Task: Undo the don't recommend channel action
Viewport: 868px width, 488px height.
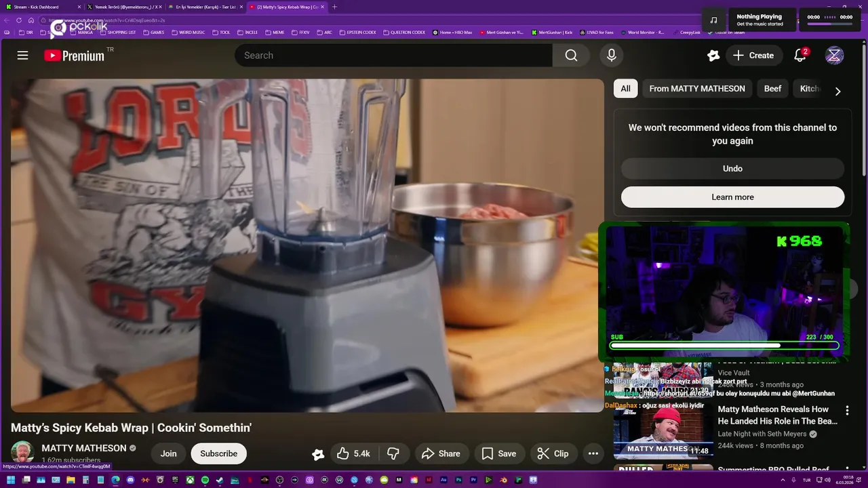Action: tap(732, 169)
